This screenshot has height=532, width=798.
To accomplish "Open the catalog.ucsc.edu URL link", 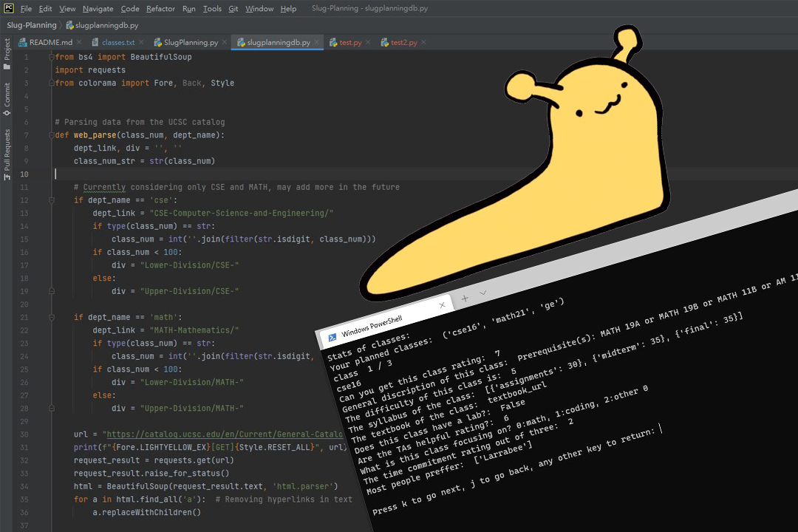I will 225,434.
